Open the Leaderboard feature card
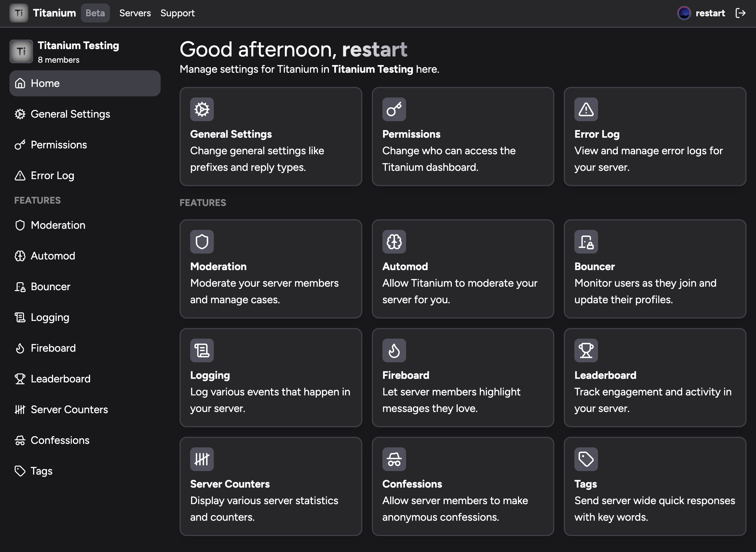The height and width of the screenshot is (552, 756). coord(655,378)
